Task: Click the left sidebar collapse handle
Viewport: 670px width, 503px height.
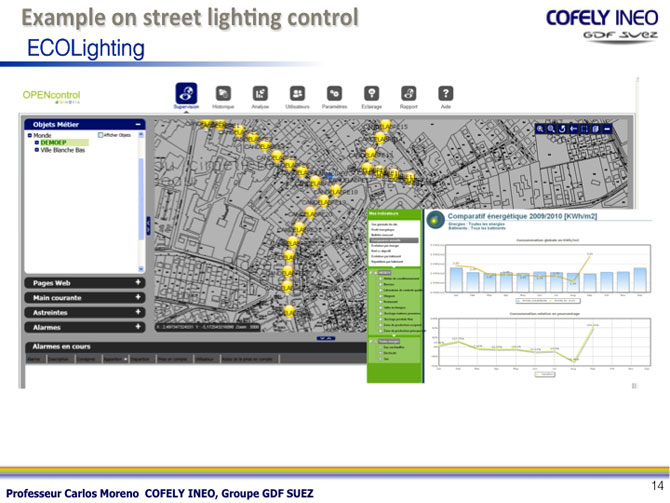Action: 148,226
